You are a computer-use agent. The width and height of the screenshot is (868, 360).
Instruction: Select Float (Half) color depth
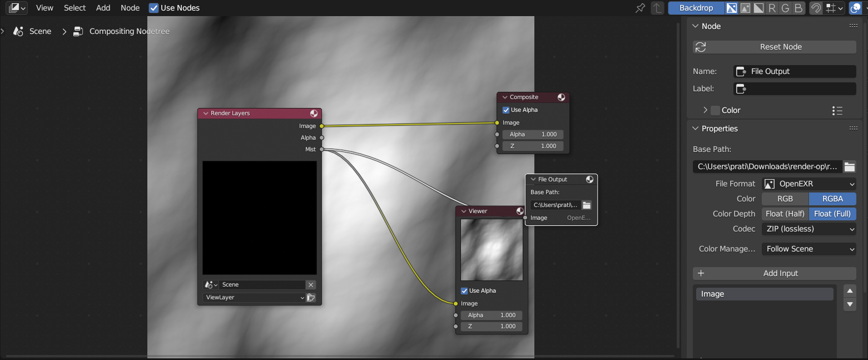[785, 214]
